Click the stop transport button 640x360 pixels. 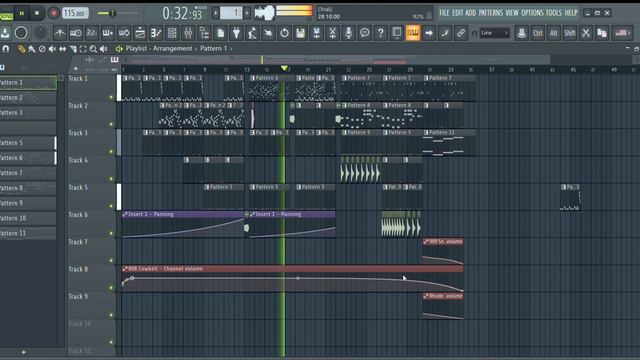click(37, 13)
